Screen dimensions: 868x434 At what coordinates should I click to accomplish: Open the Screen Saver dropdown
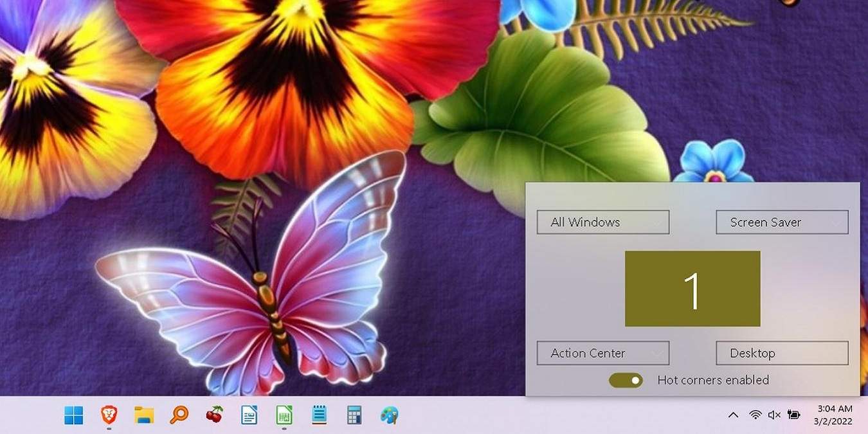coord(782,222)
